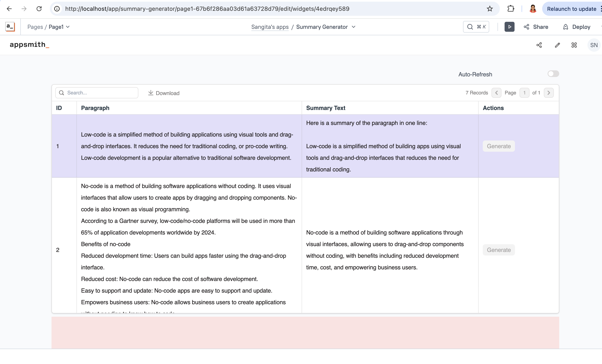Click the pencil edit icon

tap(557, 45)
